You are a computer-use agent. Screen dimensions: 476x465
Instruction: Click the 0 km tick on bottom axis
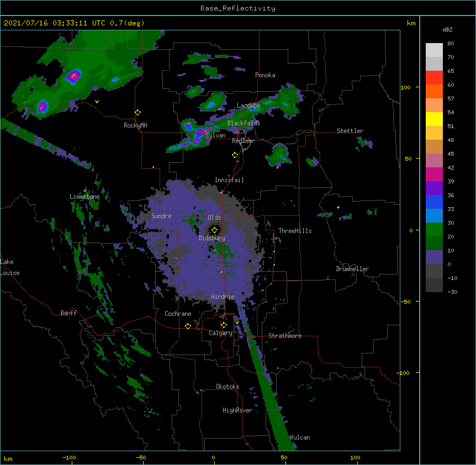[x=213, y=457]
